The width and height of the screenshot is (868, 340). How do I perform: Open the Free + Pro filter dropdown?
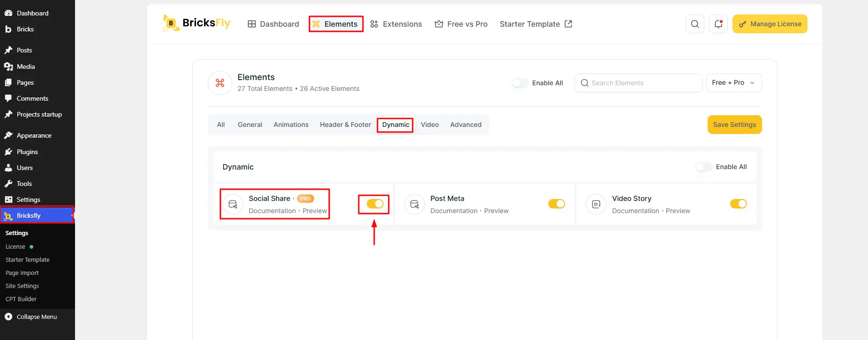[x=734, y=83]
